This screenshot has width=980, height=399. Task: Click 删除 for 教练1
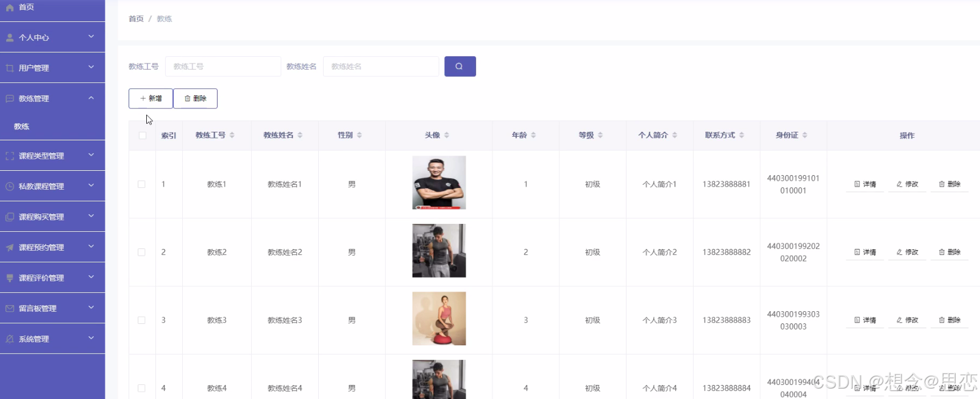click(950, 184)
